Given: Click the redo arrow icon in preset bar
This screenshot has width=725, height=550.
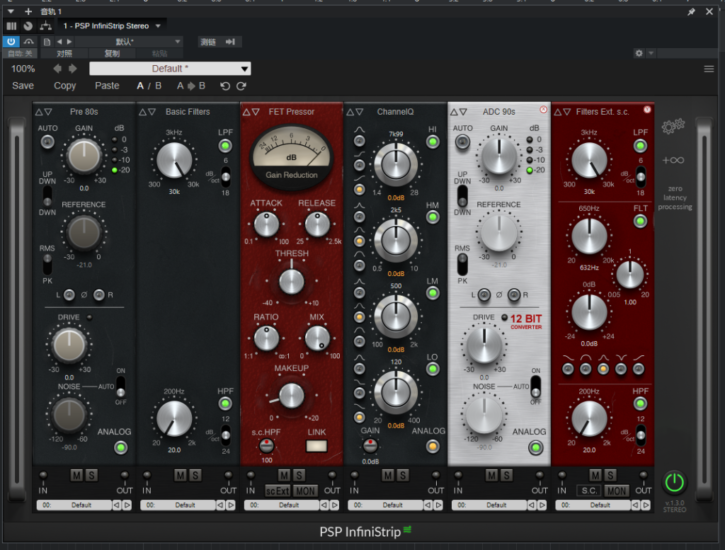Looking at the screenshot, I should (240, 86).
